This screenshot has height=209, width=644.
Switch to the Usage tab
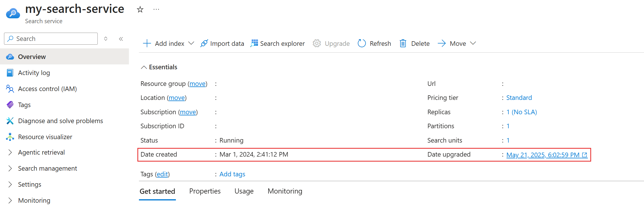click(244, 191)
